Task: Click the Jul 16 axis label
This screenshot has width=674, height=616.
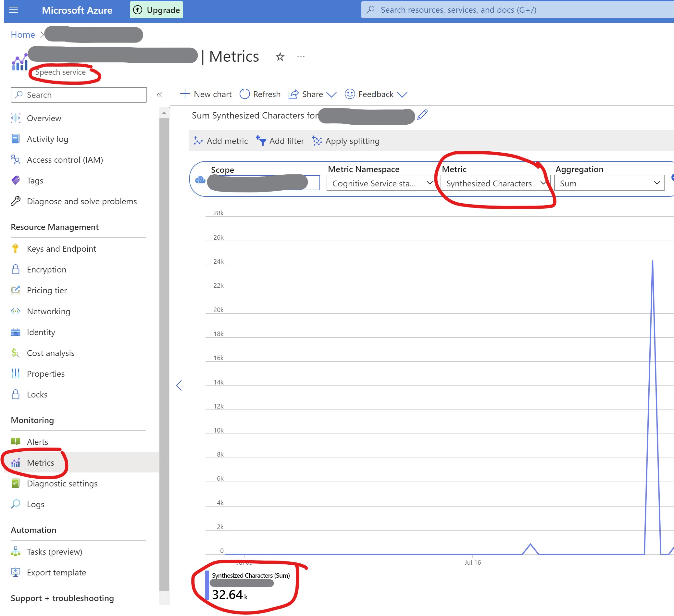Action: pyautogui.click(x=472, y=562)
